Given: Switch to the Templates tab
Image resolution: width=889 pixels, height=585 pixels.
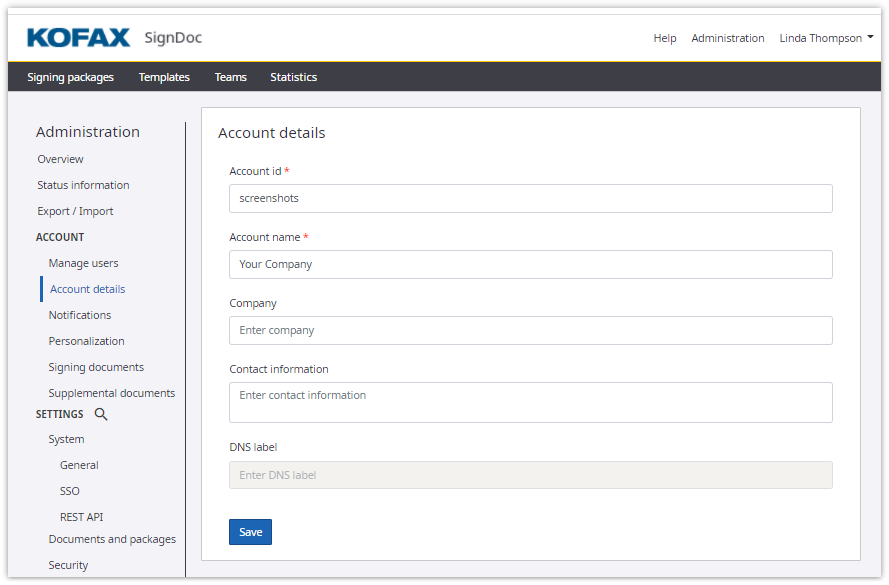Looking at the screenshot, I should 164,77.
